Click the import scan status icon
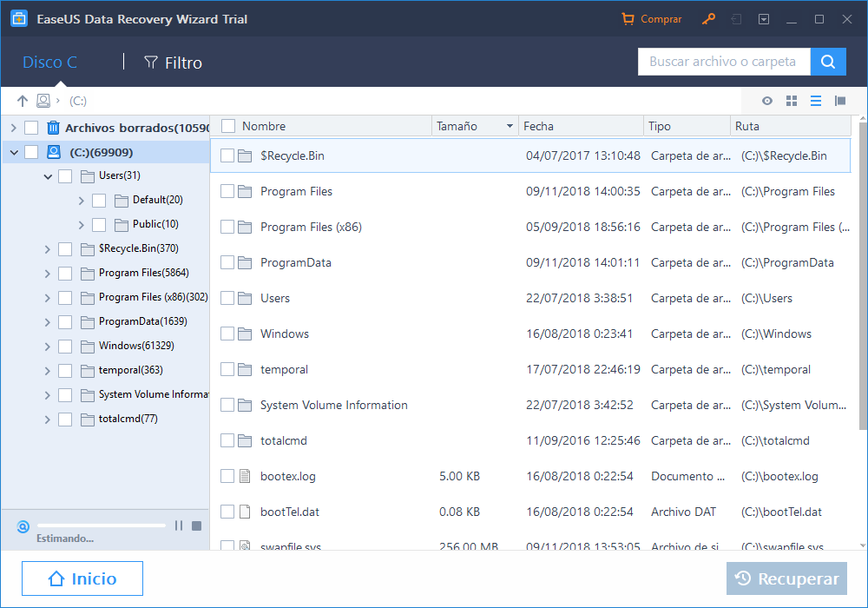The height and width of the screenshot is (608, 868). 736,19
